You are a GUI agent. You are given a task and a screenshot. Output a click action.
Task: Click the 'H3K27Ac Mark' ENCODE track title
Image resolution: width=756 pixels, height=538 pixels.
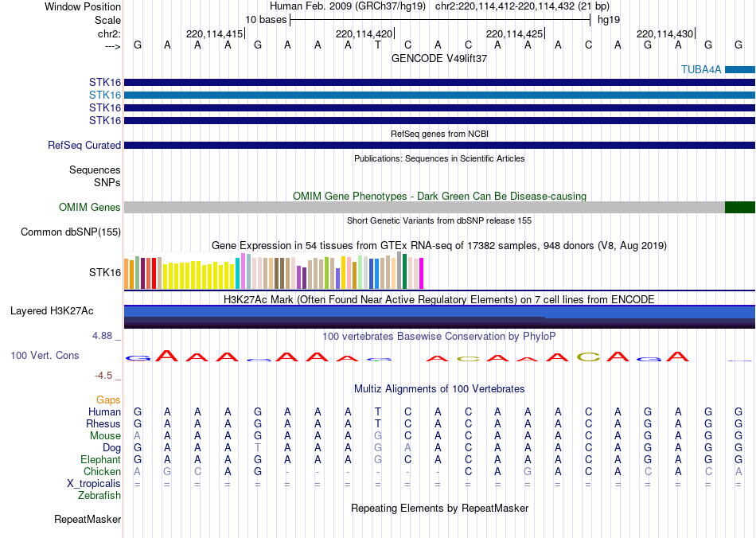coord(439,299)
